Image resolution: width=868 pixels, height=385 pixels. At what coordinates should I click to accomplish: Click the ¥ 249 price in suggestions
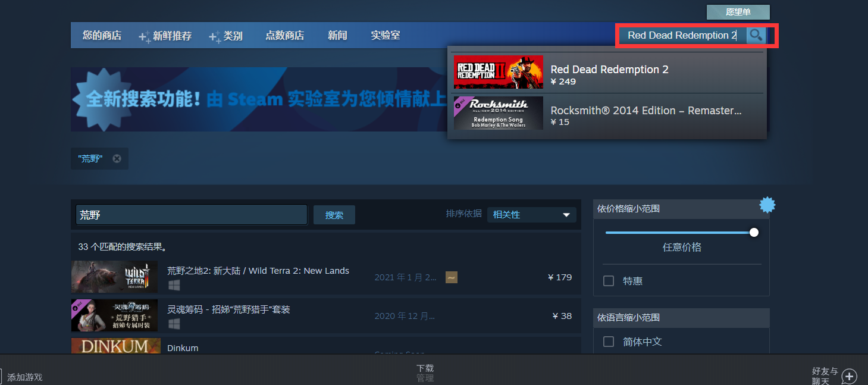[x=563, y=82]
